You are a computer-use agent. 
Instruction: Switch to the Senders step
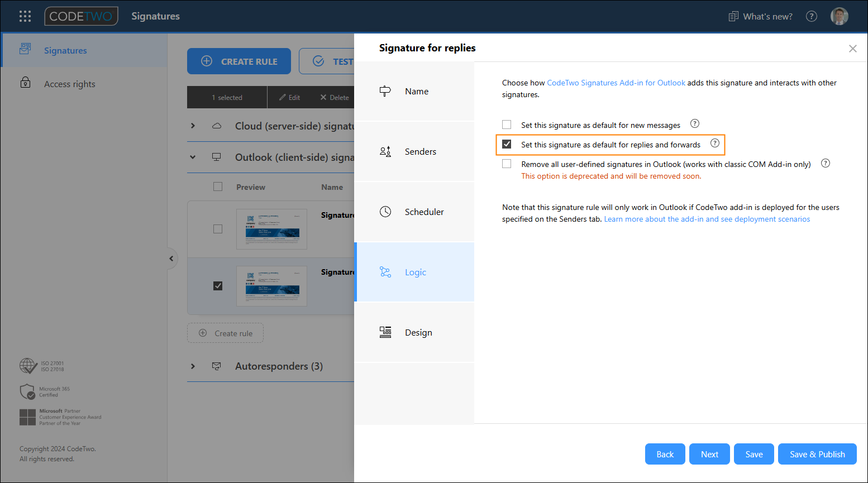click(414, 151)
